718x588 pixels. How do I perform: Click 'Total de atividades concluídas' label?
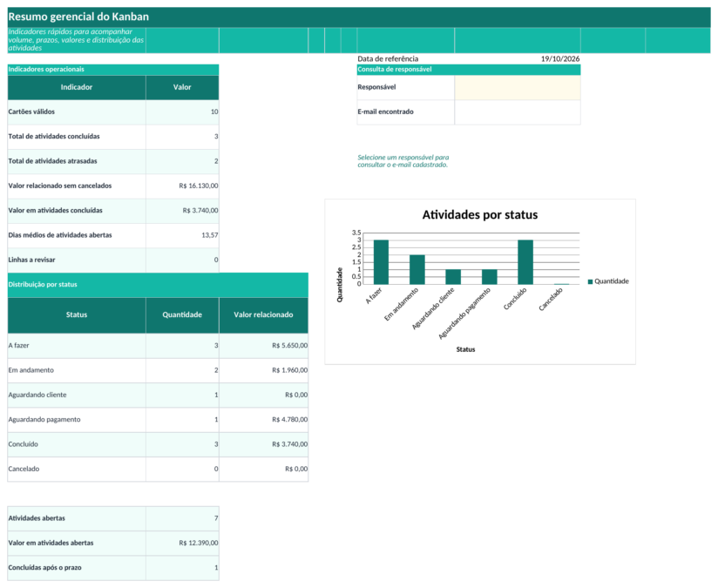point(54,137)
